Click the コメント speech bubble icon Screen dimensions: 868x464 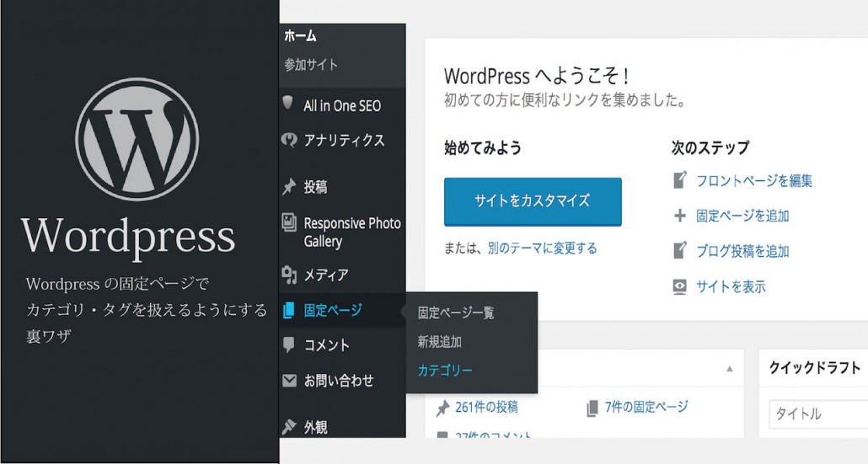click(x=288, y=344)
